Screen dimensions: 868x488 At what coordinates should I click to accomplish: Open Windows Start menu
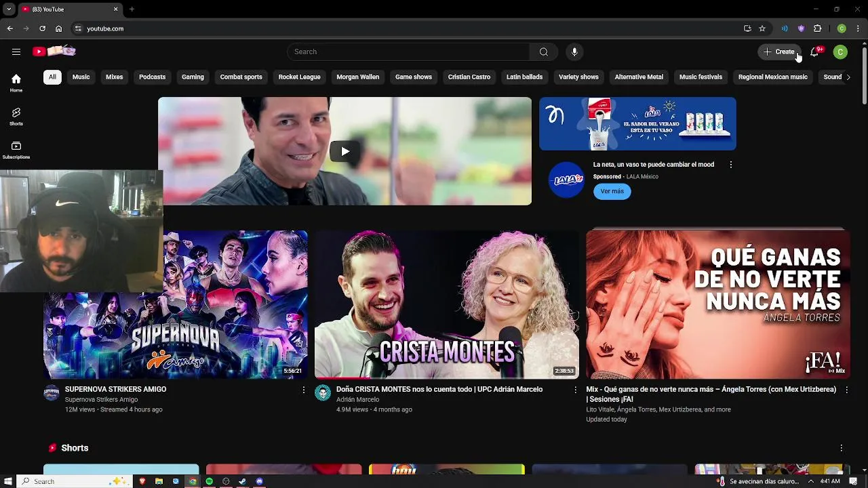(x=7, y=481)
